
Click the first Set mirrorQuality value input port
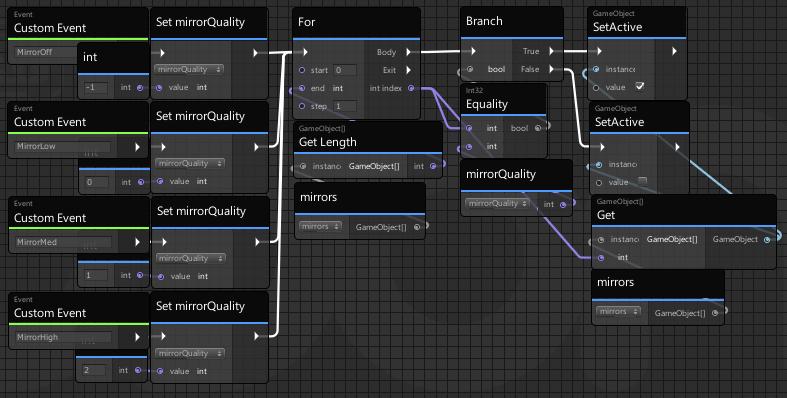(x=159, y=87)
